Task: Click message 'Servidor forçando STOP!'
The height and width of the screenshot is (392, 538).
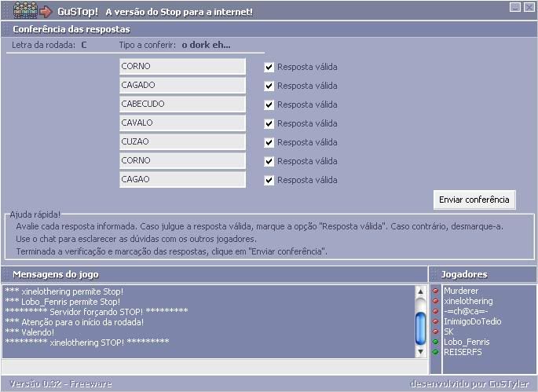Action: tap(97, 312)
